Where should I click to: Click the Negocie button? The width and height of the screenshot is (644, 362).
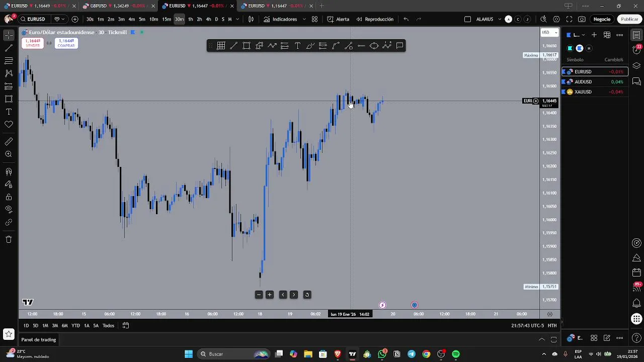click(602, 19)
